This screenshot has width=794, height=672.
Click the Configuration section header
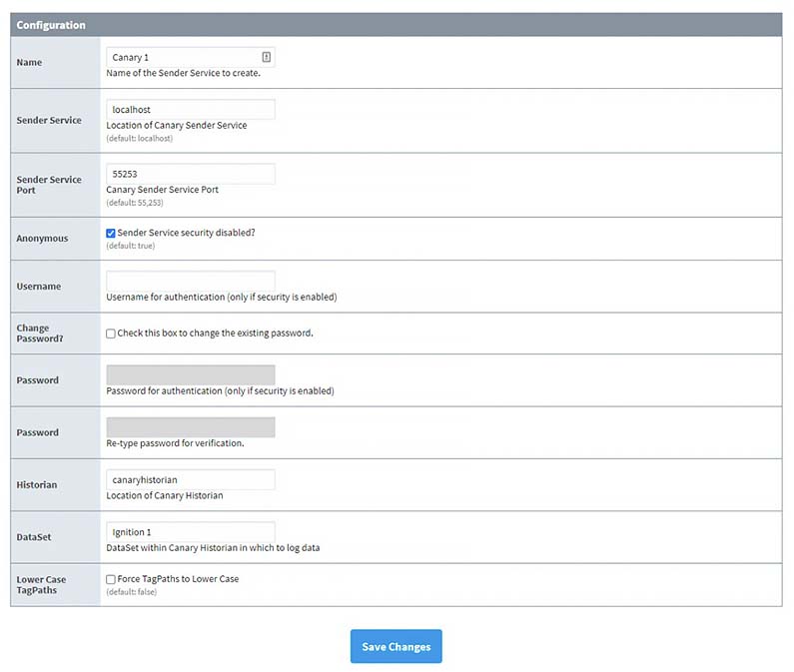(51, 25)
